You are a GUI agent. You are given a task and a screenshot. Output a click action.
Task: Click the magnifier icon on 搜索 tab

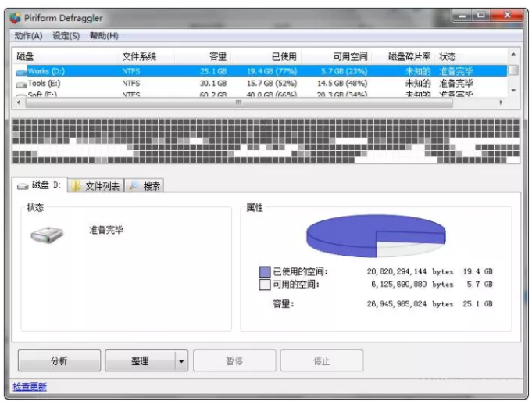[134, 186]
